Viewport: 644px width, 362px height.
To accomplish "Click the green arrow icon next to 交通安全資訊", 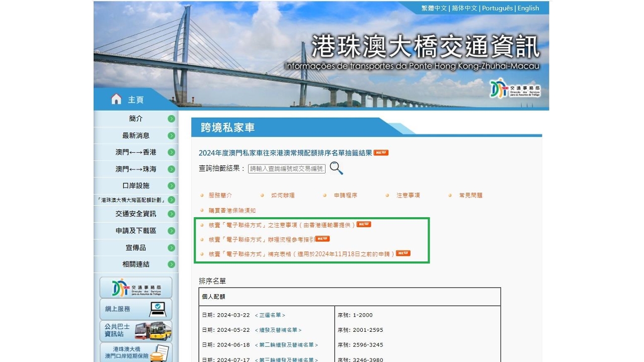I will coord(172,214).
